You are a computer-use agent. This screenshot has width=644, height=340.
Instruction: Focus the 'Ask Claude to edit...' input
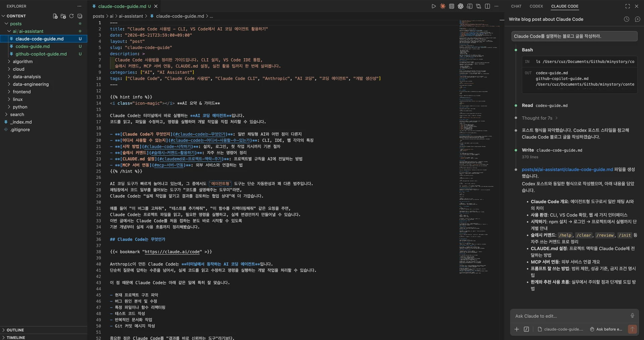point(570,316)
